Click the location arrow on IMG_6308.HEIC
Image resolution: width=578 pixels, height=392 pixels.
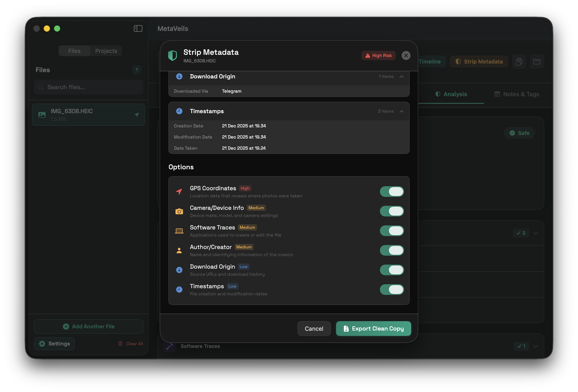[x=136, y=115]
